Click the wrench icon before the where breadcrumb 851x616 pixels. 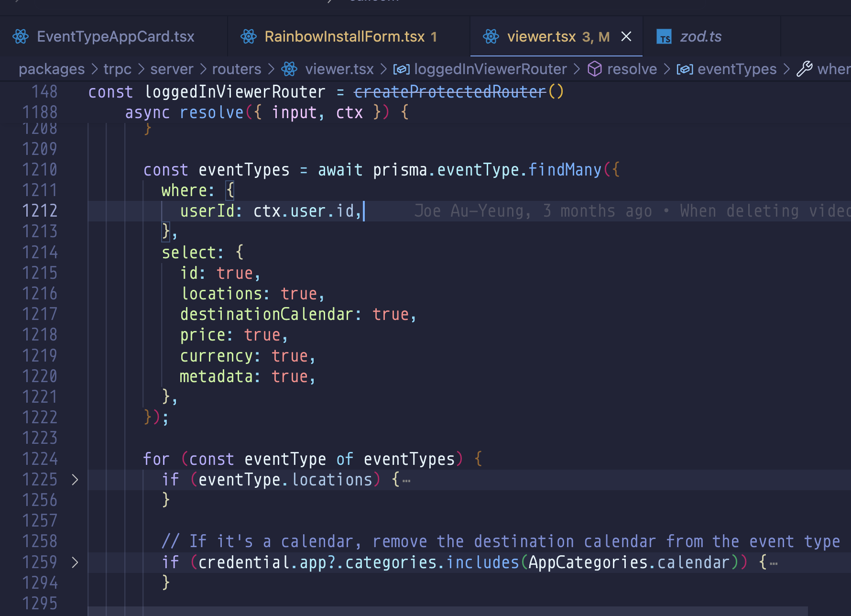click(805, 69)
